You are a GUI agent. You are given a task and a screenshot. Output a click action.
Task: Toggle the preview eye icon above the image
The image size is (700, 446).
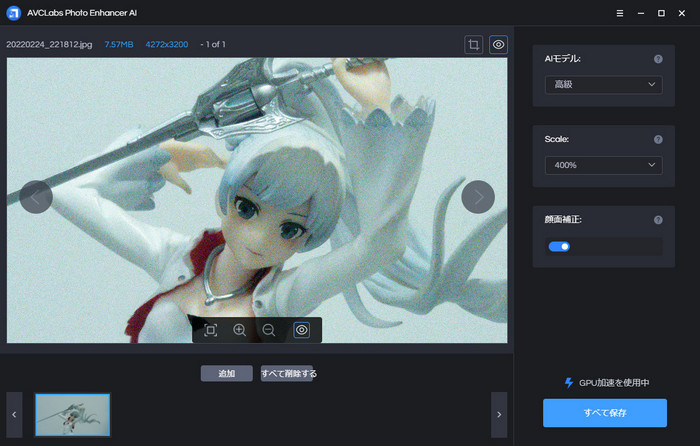tap(498, 45)
